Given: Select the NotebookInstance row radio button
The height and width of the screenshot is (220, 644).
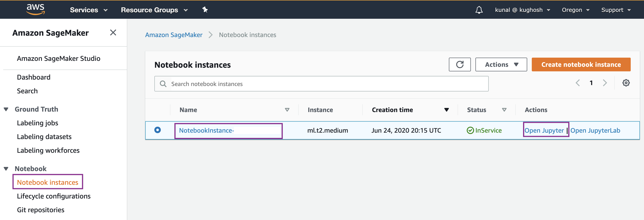Looking at the screenshot, I should [158, 130].
